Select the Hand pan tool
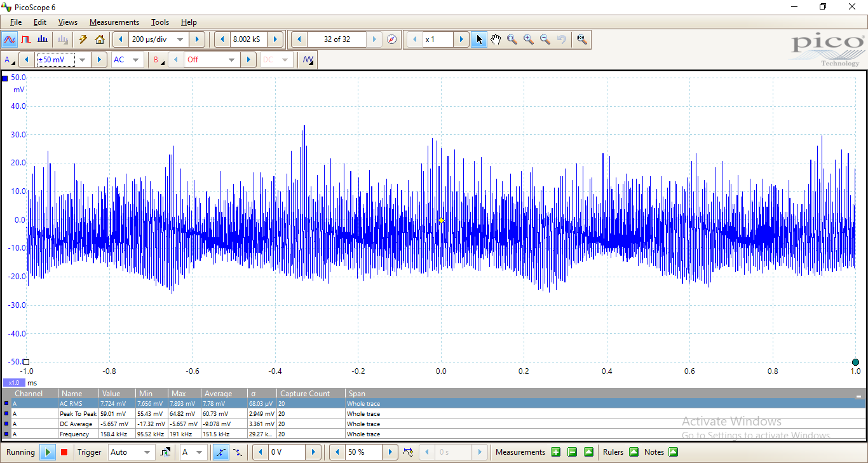Screen dimensions: 868x463 point(496,39)
